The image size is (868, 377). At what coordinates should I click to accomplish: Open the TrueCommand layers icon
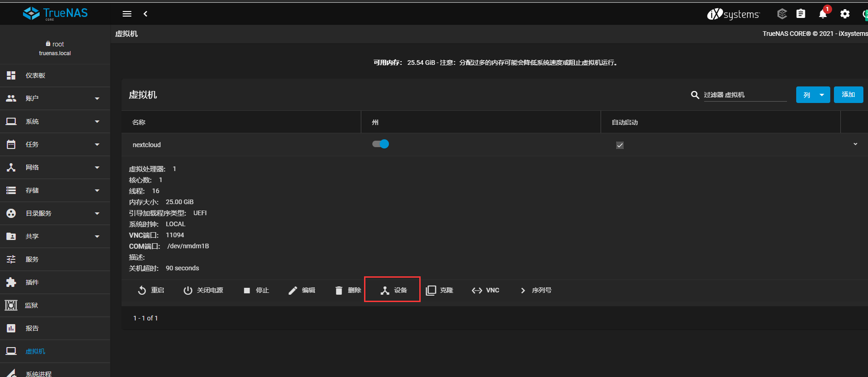[782, 14]
